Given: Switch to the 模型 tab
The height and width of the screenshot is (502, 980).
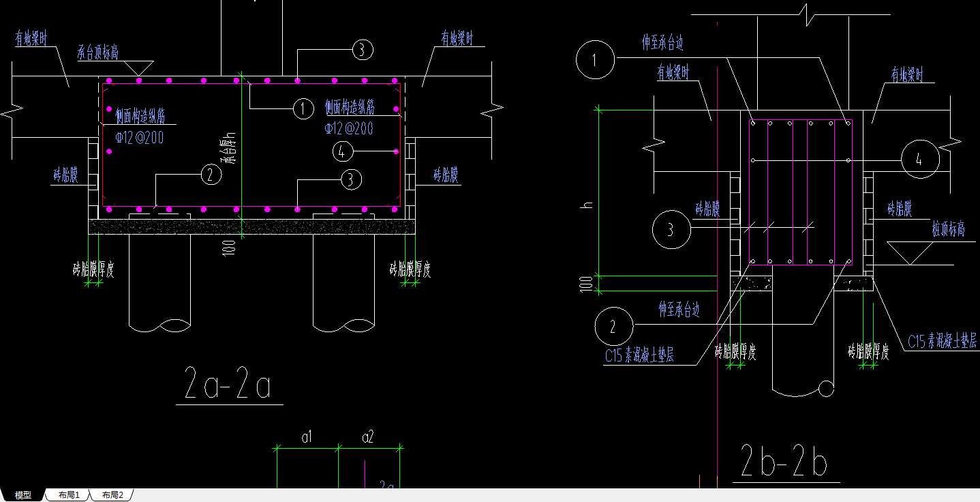Looking at the screenshot, I should click(x=23, y=495).
